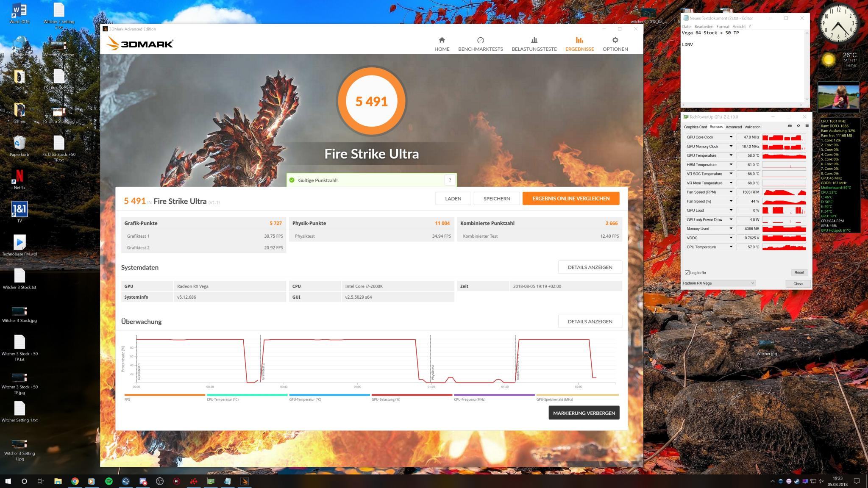Toggle the CPU-Temperatur graph legend
The height and width of the screenshot is (488, 868).
[247, 397]
